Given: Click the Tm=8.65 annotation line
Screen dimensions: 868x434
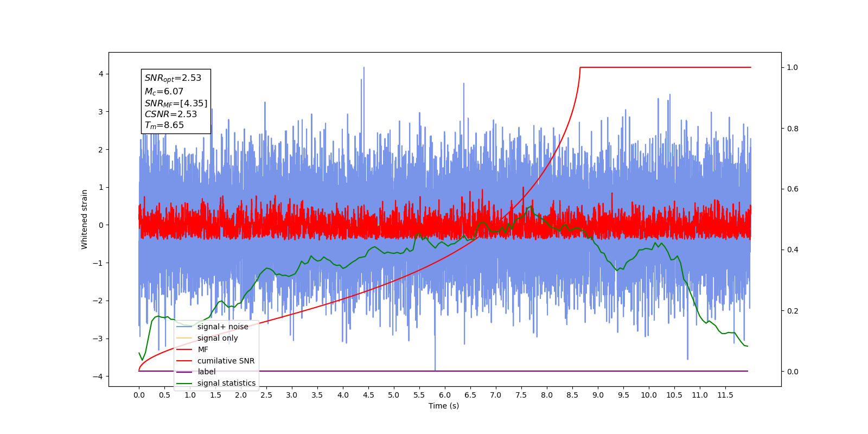Looking at the screenshot, I should pos(164,125).
